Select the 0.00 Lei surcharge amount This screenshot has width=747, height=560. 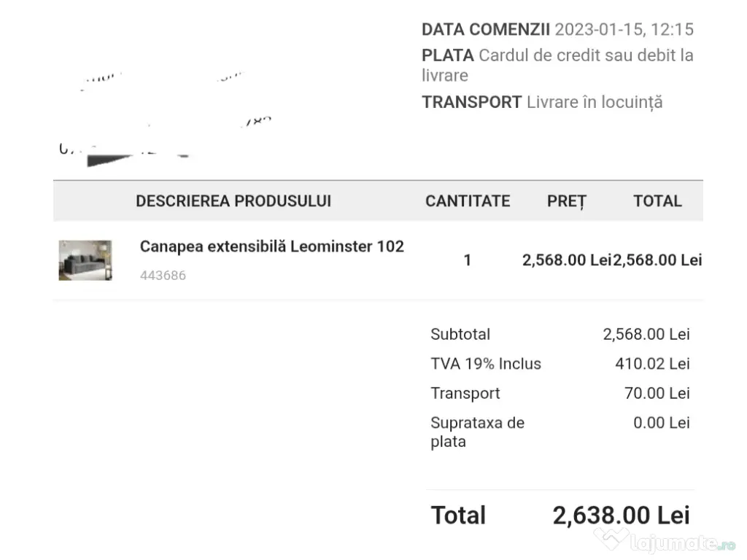pos(661,423)
